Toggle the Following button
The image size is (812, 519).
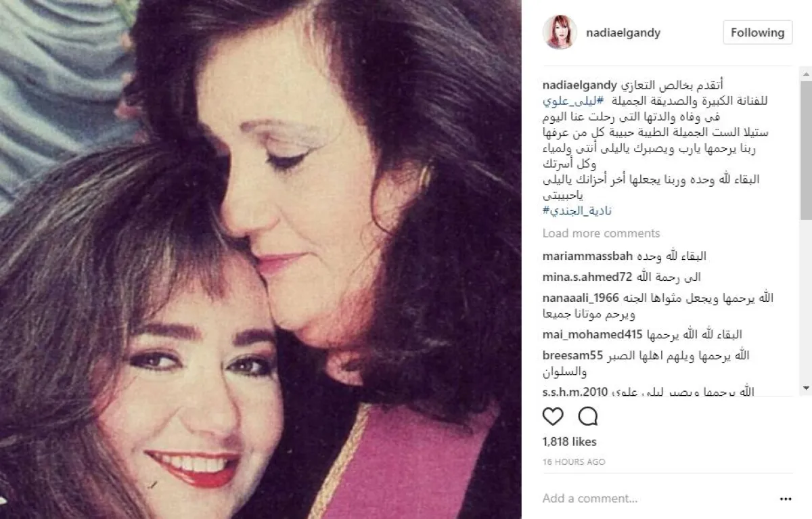[x=757, y=32]
